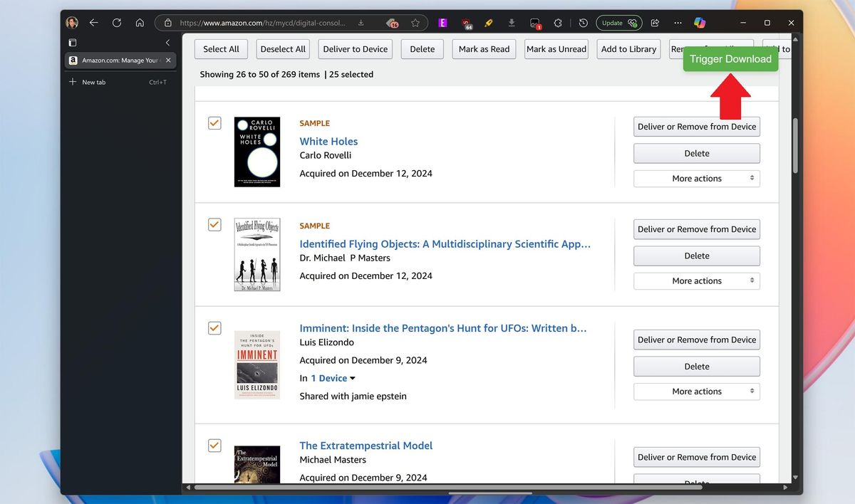Add page to favorites with star icon
855x504 pixels.
pyautogui.click(x=415, y=23)
